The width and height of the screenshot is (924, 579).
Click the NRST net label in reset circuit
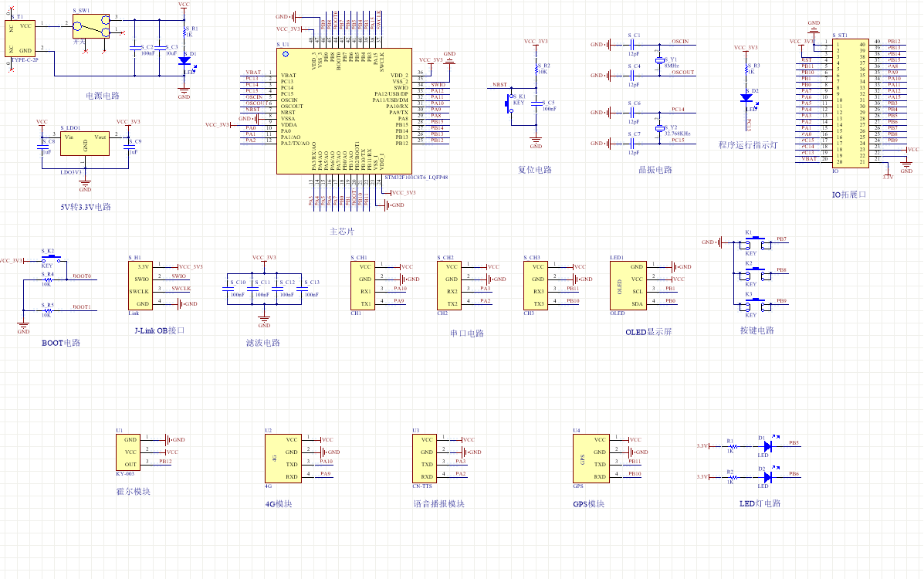499,85
